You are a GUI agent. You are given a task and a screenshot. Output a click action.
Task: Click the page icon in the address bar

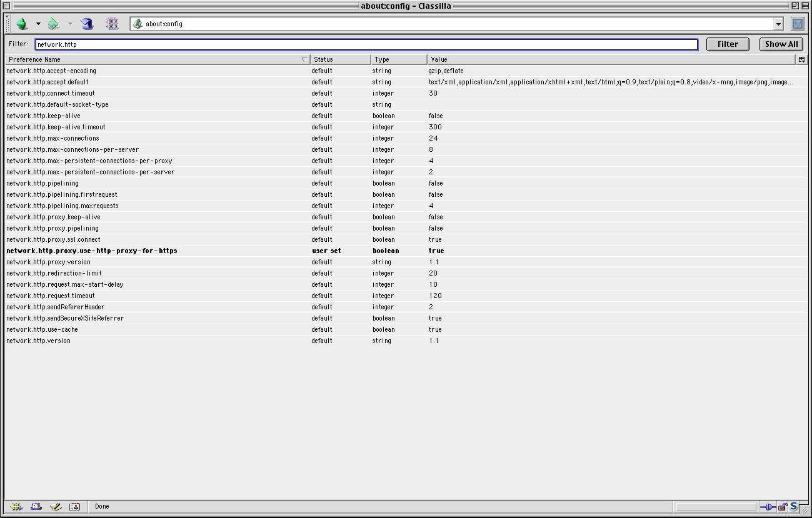pyautogui.click(x=138, y=24)
